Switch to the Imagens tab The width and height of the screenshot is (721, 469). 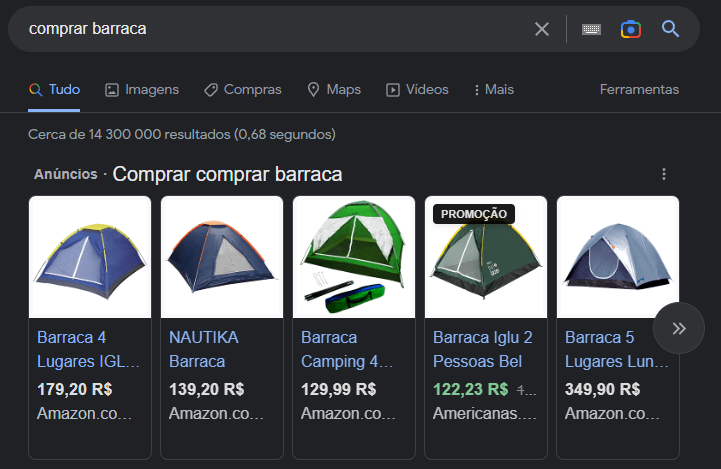click(142, 89)
